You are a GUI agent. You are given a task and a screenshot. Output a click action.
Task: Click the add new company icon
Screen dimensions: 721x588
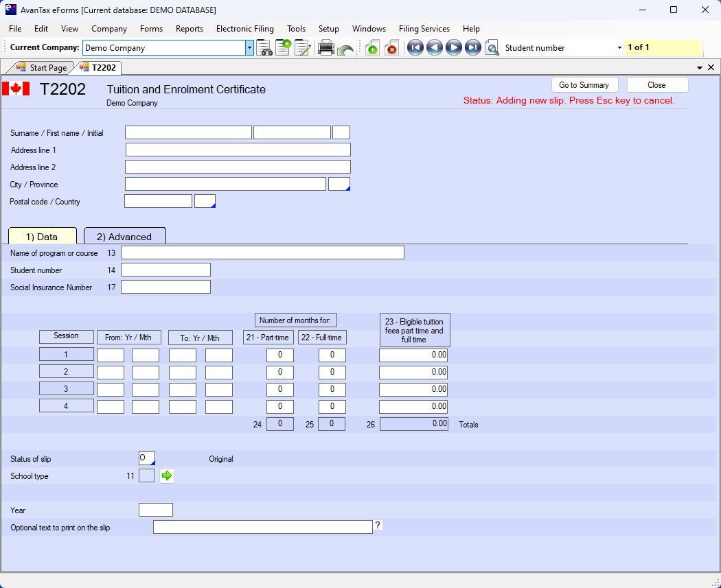click(x=283, y=48)
